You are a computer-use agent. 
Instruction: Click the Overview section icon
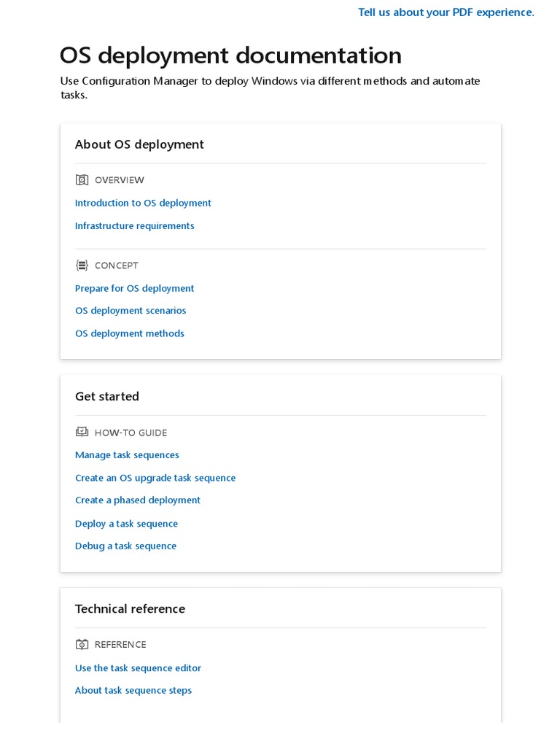[x=82, y=180]
